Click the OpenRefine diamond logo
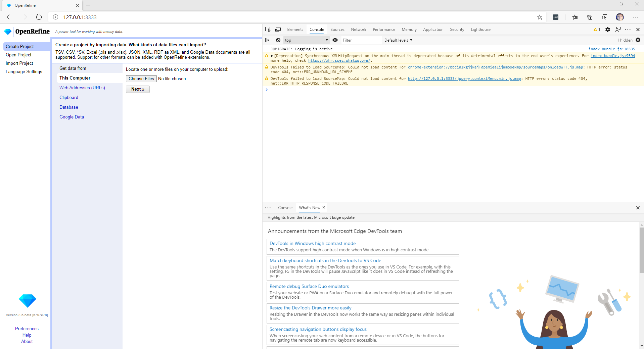Image resolution: width=644 pixels, height=349 pixels. tap(8, 32)
